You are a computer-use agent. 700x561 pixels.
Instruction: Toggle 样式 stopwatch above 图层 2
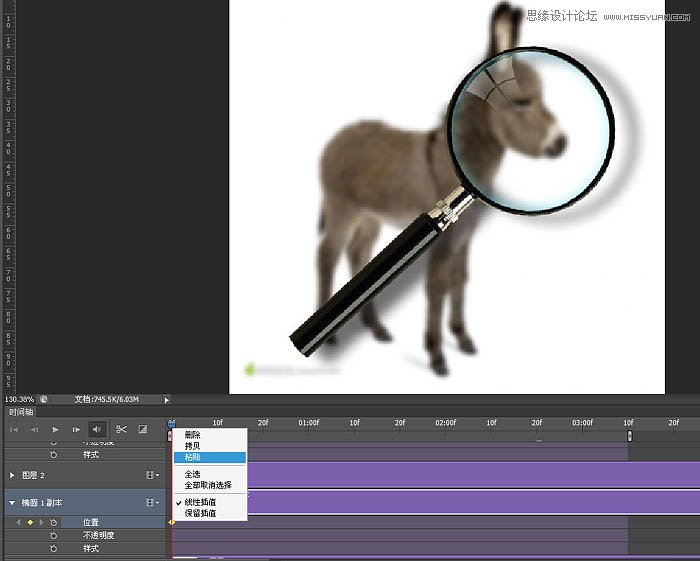pyautogui.click(x=54, y=455)
